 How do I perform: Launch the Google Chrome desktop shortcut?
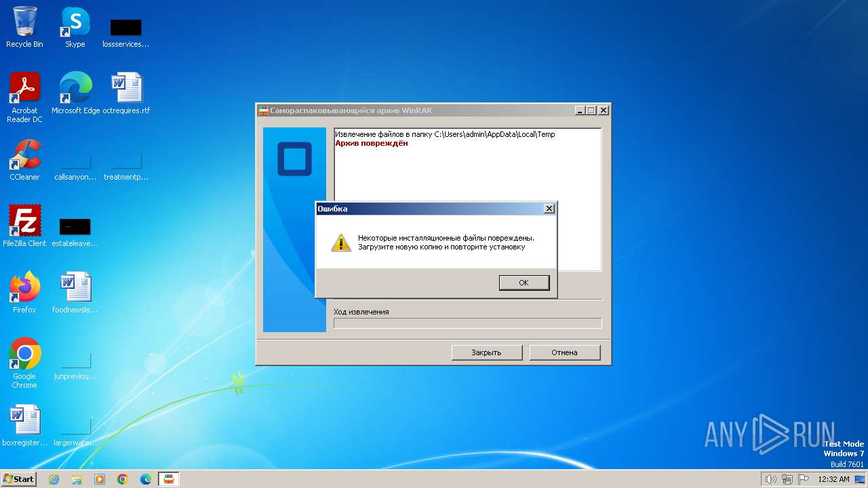24,363
